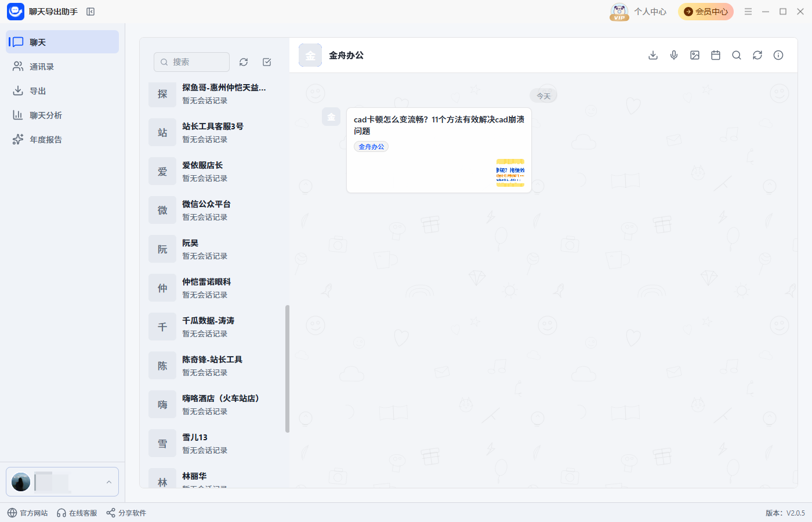Image resolution: width=812 pixels, height=522 pixels.
Task: Go to the 导出 export section
Action: 62,91
